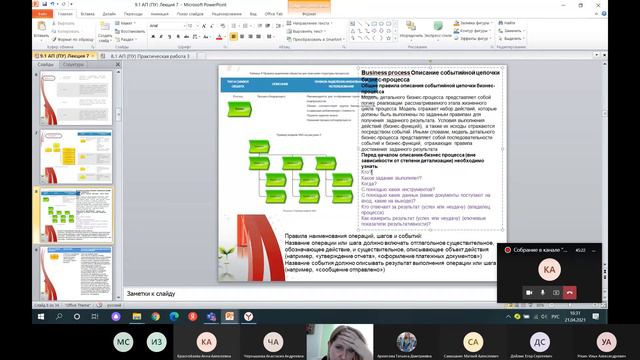
Task: Switch to the Animation (Анимация) ribbon tab
Action: pos(159,14)
